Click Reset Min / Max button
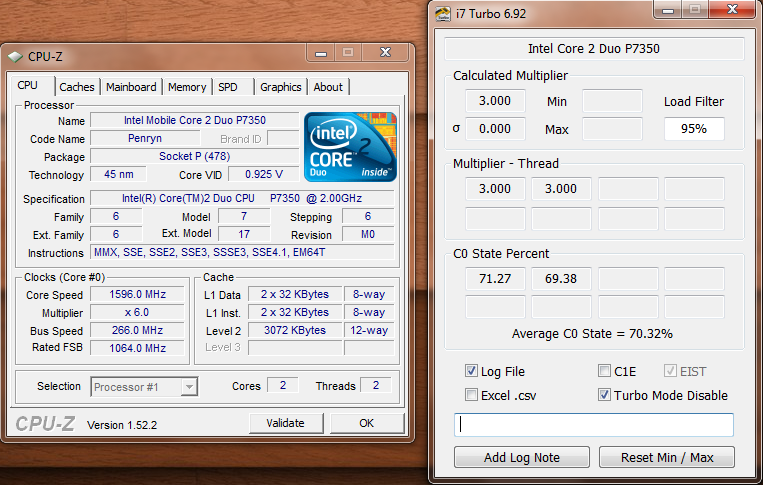This screenshot has height=485, width=763. pyautogui.click(x=667, y=457)
